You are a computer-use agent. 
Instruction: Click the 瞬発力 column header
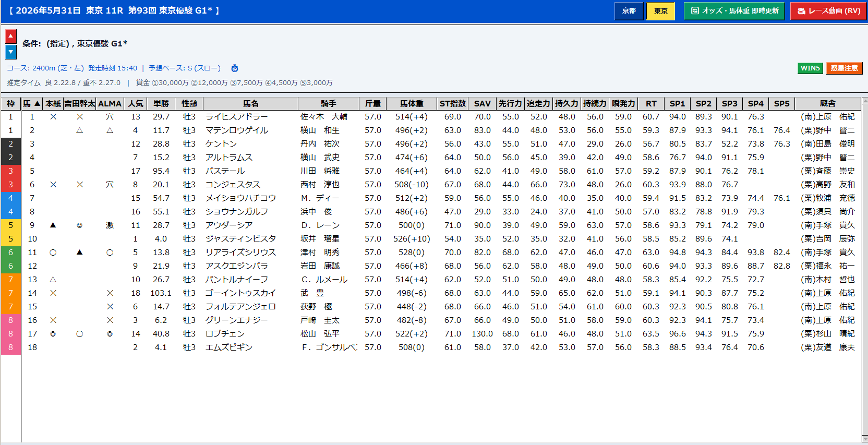(x=623, y=104)
